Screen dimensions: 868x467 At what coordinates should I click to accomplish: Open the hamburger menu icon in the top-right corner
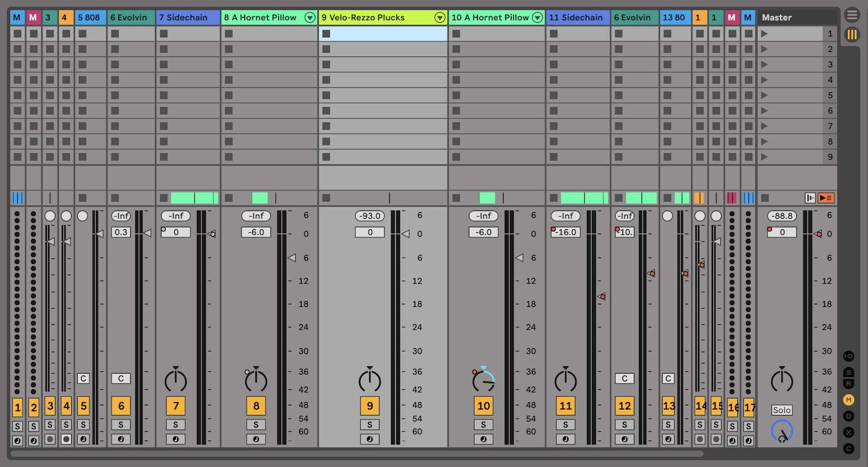point(853,14)
